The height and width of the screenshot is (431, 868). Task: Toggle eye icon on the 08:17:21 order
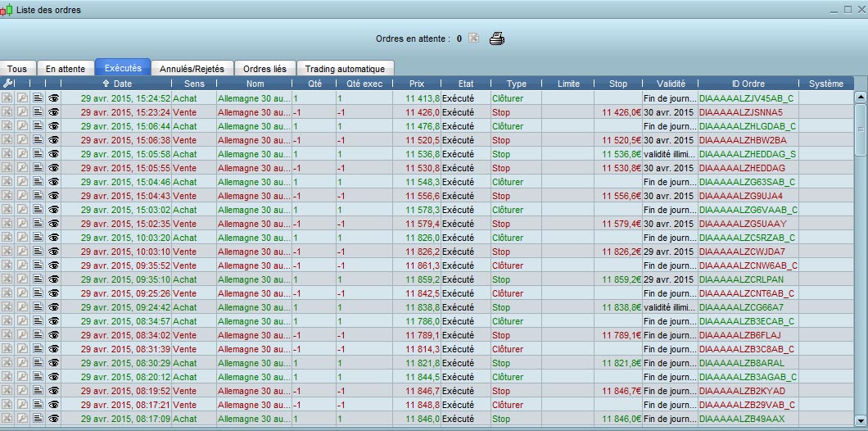[x=53, y=405]
